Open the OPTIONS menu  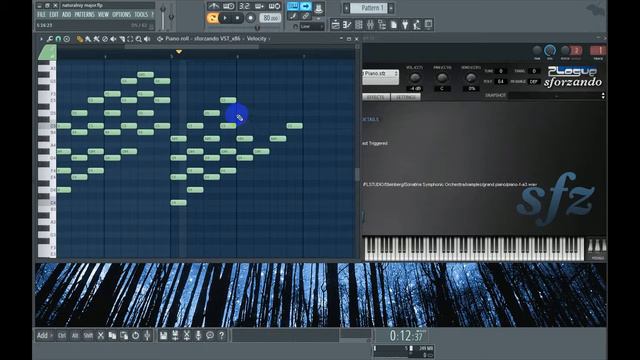(x=121, y=15)
